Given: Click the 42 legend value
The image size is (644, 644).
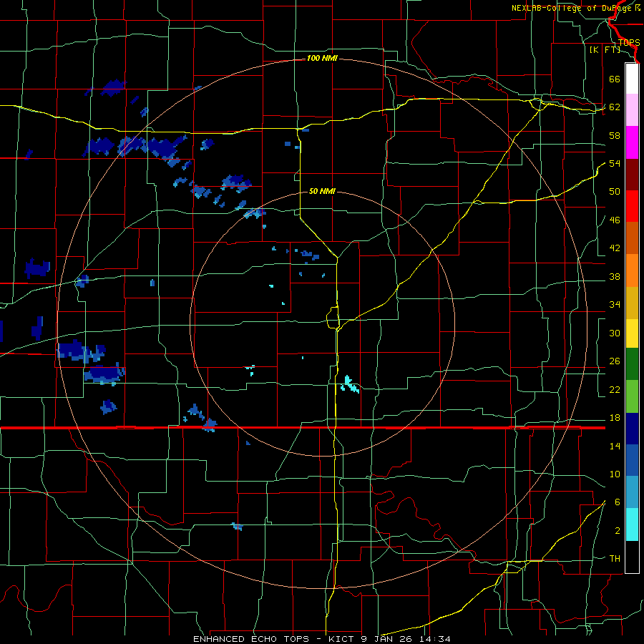Looking at the screenshot, I should [x=615, y=248].
